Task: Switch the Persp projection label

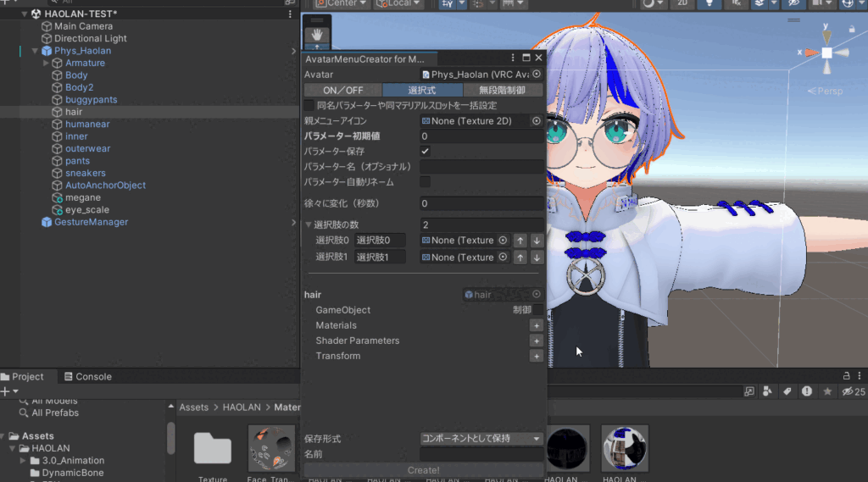Action: click(825, 91)
